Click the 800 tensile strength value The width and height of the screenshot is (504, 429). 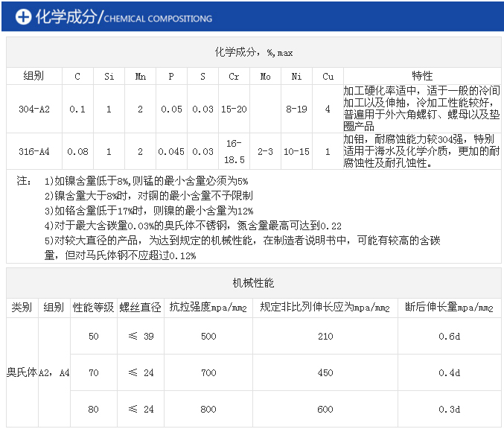pos(208,409)
